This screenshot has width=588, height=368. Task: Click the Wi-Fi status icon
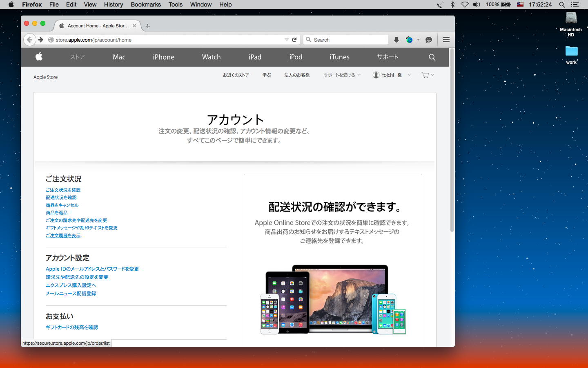point(465,4)
